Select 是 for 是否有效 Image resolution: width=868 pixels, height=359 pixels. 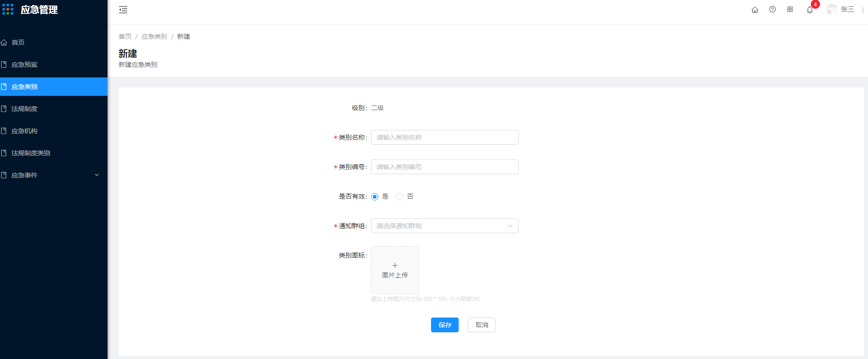click(x=375, y=197)
